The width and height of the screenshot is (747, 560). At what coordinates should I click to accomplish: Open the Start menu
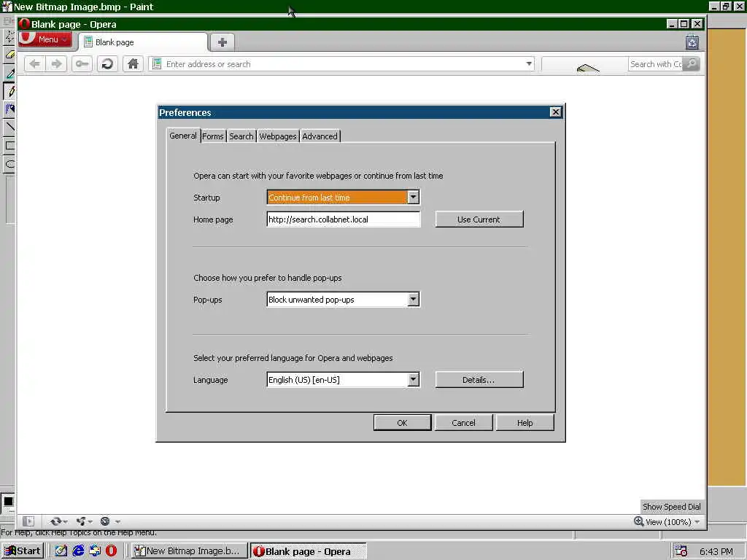click(x=23, y=551)
